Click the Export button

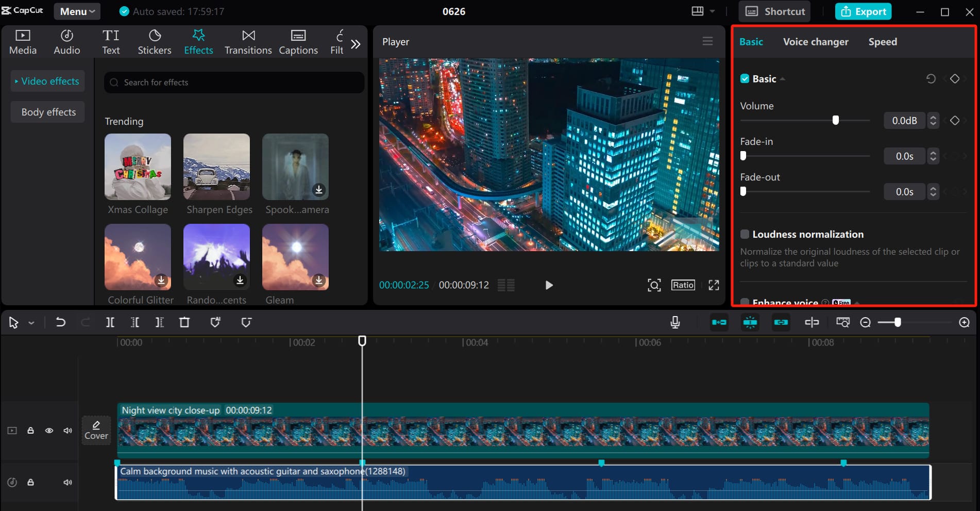[x=863, y=11]
